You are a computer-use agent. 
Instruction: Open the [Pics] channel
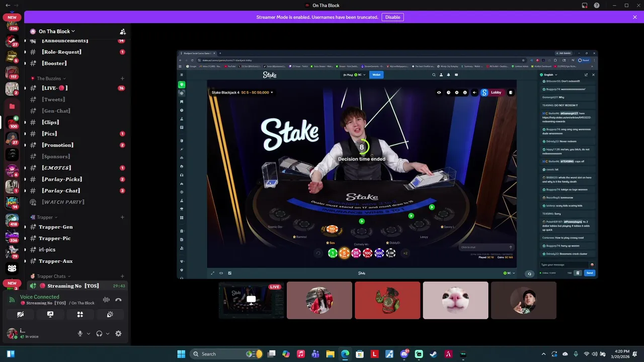(x=77, y=134)
